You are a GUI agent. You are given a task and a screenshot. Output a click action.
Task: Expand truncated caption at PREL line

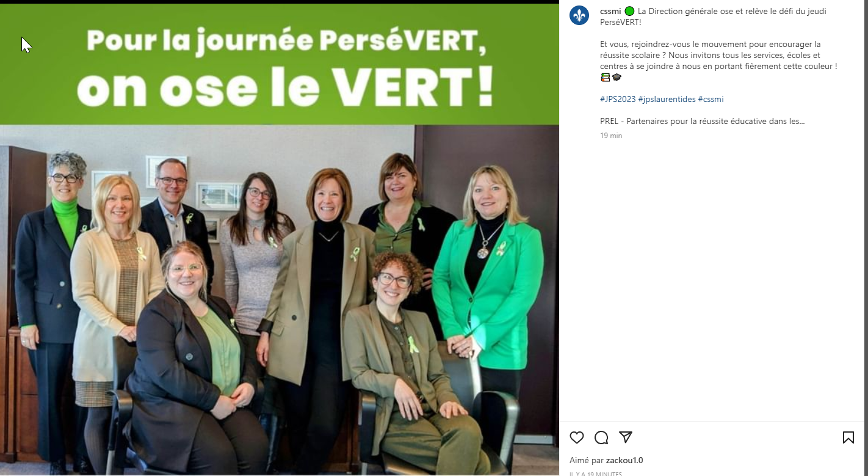(x=703, y=121)
